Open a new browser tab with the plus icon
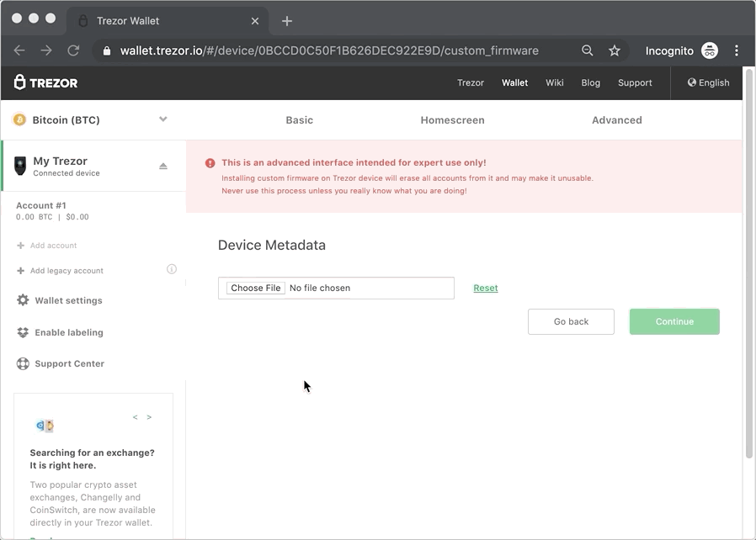Viewport: 756px width, 540px height. pyautogui.click(x=287, y=21)
